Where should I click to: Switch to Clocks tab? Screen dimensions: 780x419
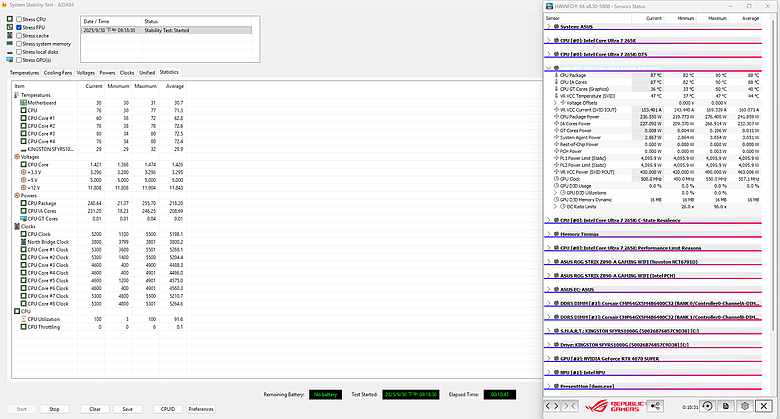point(127,73)
